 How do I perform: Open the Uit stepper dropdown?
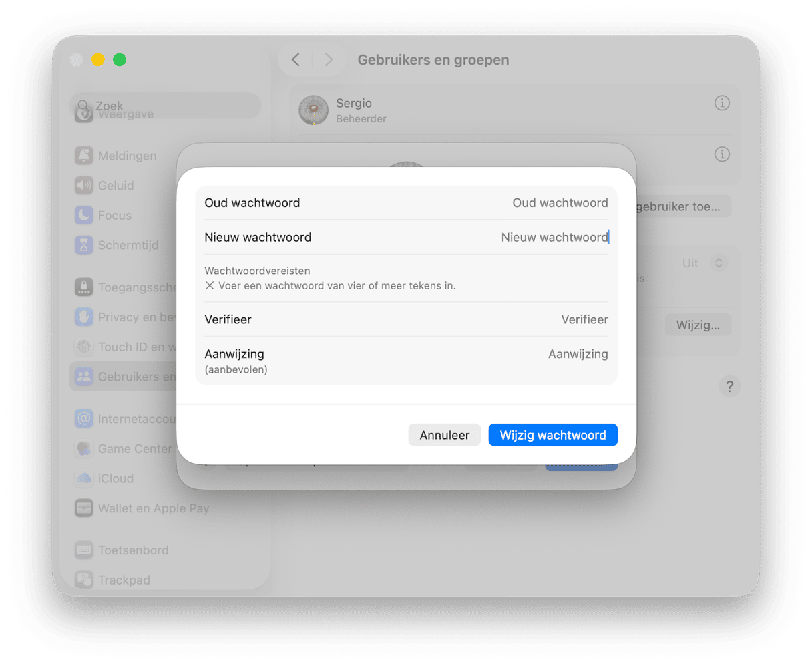point(719,263)
